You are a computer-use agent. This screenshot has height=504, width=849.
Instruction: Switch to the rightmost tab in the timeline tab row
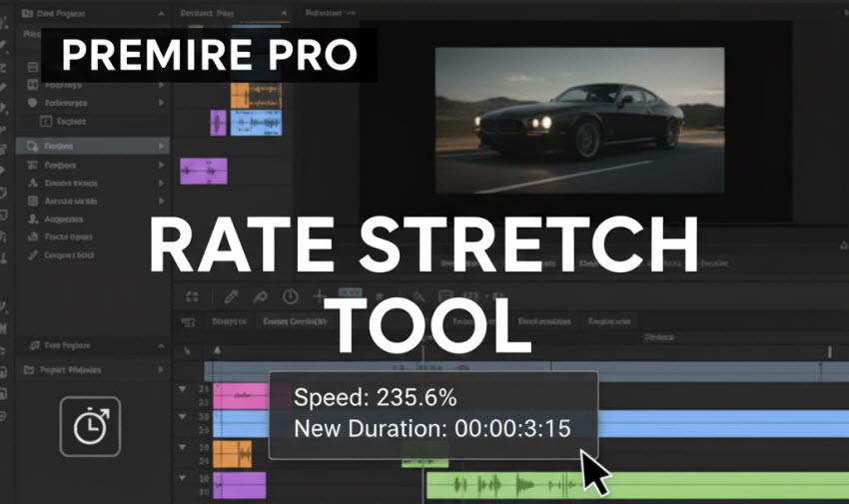(609, 321)
